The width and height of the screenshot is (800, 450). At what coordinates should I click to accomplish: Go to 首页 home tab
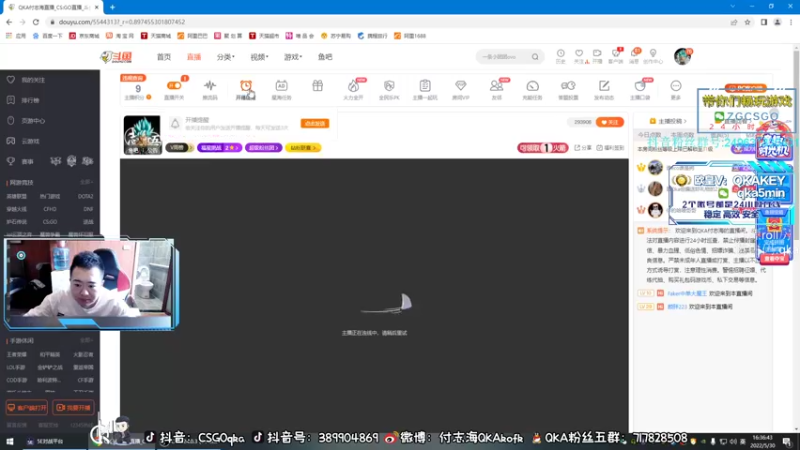(164, 57)
